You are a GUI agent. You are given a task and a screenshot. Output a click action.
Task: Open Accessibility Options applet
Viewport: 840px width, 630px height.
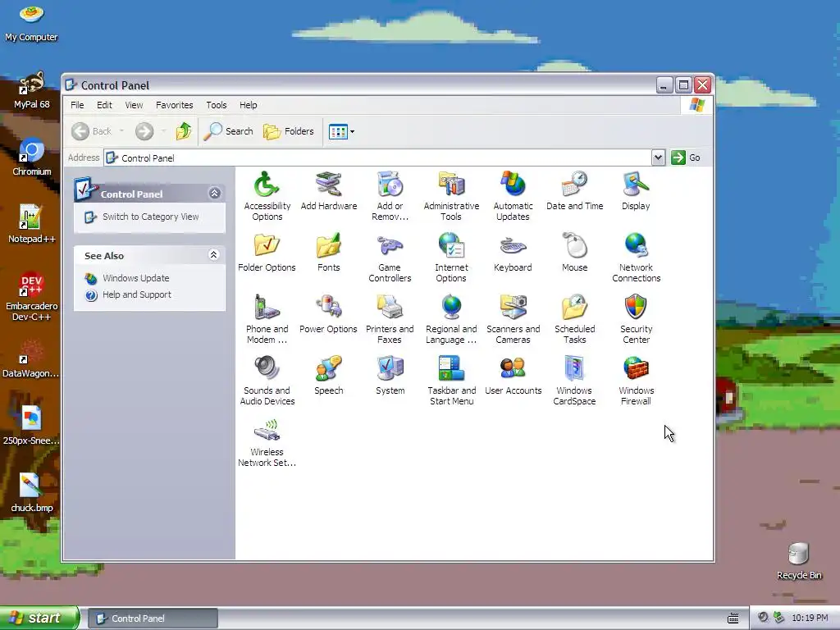267,185
